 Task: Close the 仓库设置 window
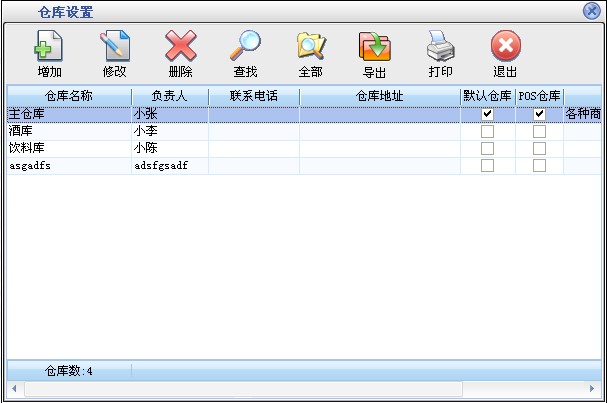coord(591,11)
